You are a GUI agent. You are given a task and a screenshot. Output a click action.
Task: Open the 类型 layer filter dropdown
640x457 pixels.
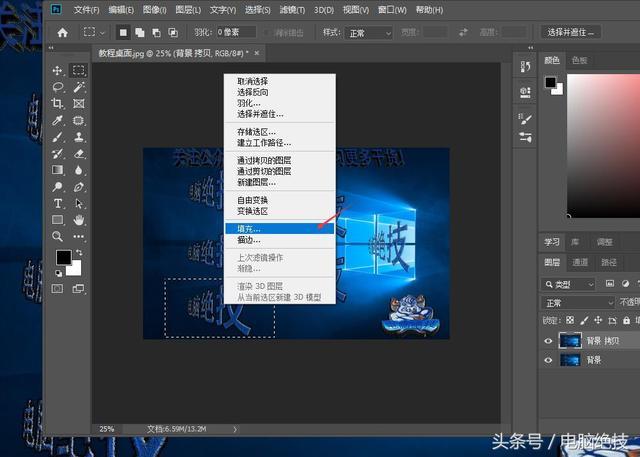(569, 284)
